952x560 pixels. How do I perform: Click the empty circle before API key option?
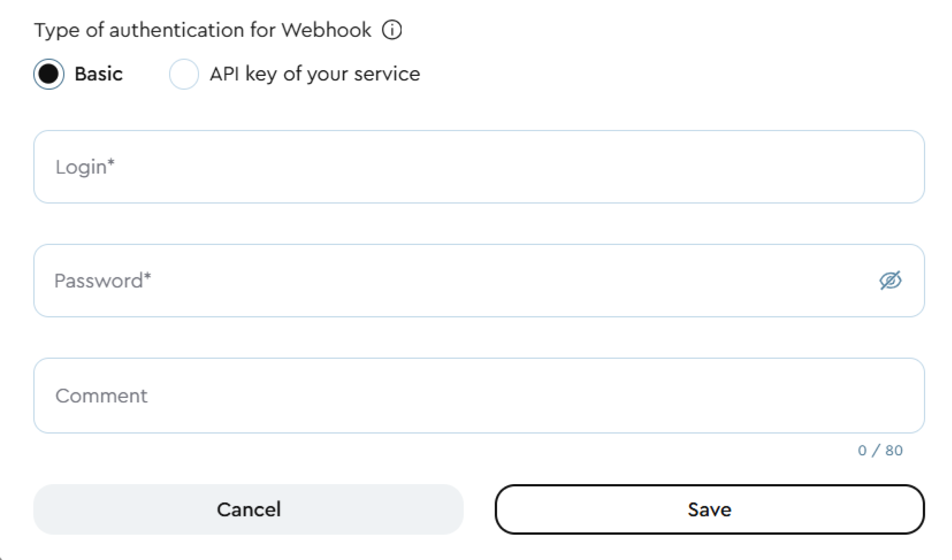[x=184, y=74]
